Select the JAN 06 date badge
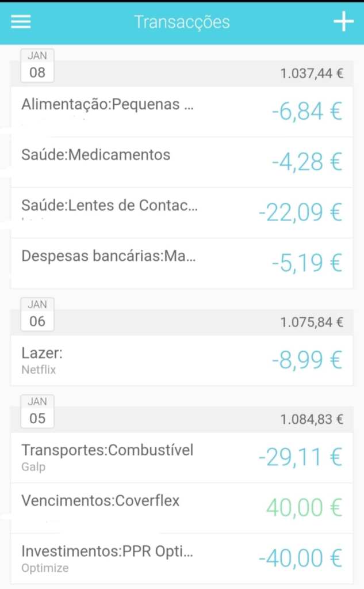This screenshot has height=589, width=364. (37, 314)
